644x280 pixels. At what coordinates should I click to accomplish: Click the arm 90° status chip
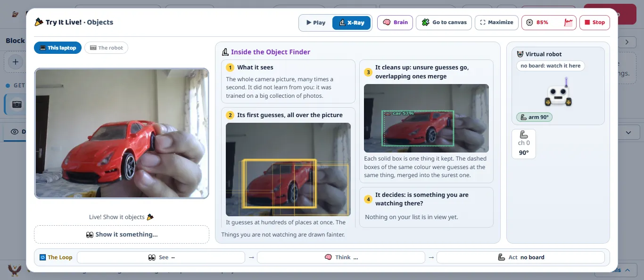click(x=534, y=117)
